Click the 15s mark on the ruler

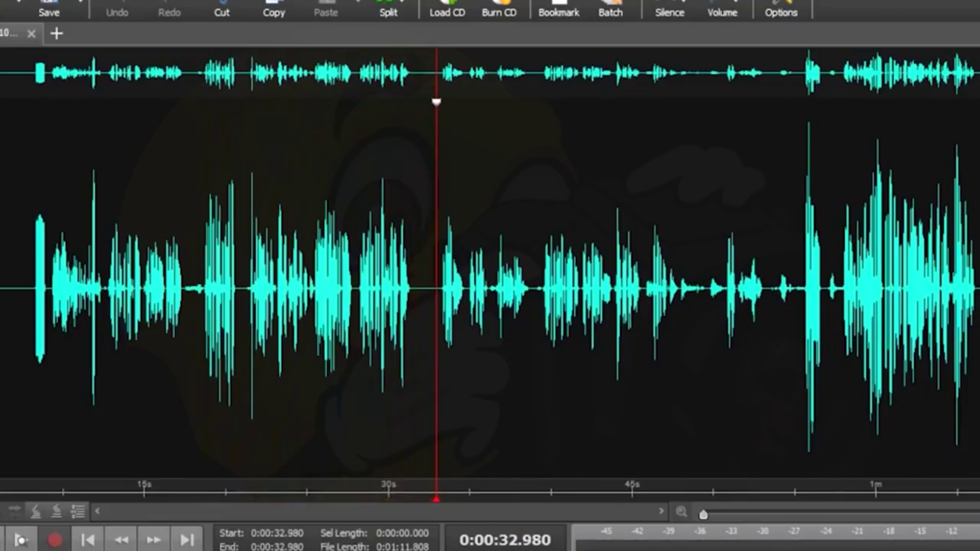144,484
